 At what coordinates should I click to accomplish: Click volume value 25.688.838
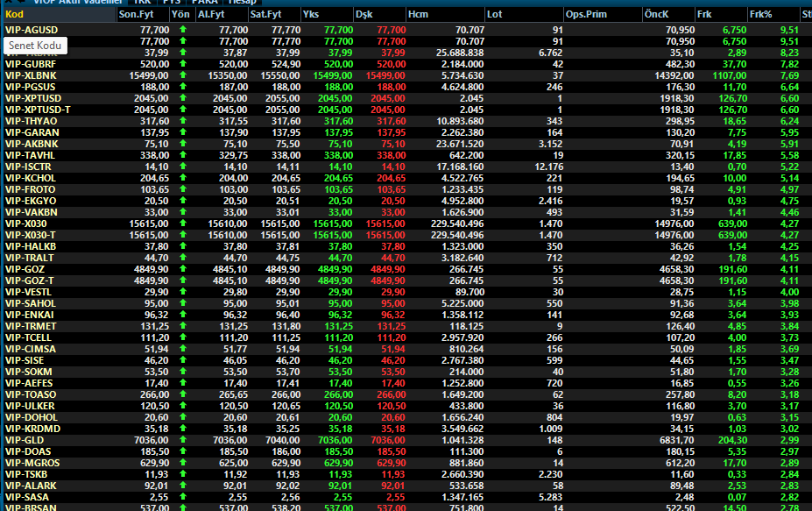point(460,53)
